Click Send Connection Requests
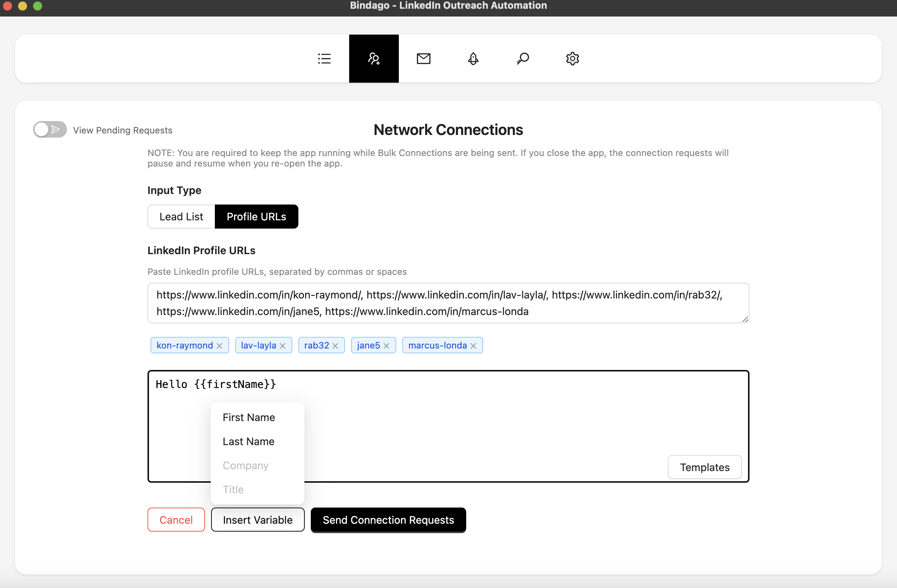 388,520
